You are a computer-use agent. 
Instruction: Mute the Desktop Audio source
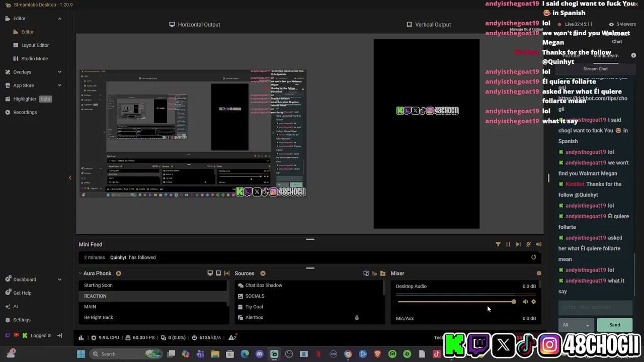click(x=525, y=302)
